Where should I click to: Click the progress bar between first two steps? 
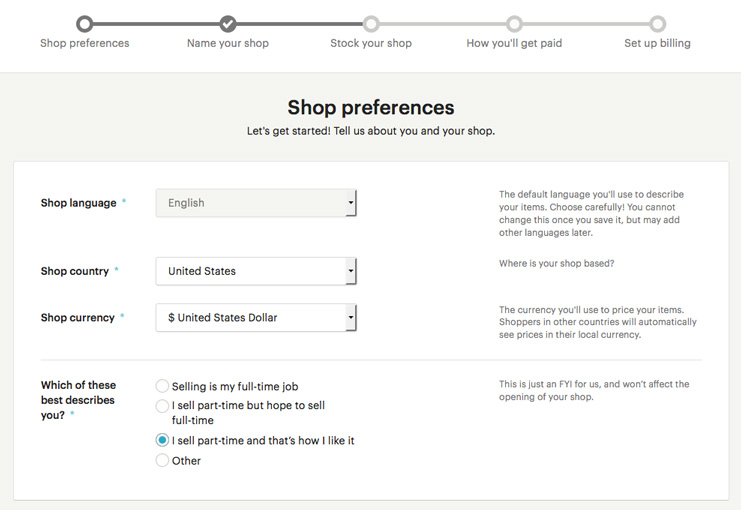tap(156, 24)
